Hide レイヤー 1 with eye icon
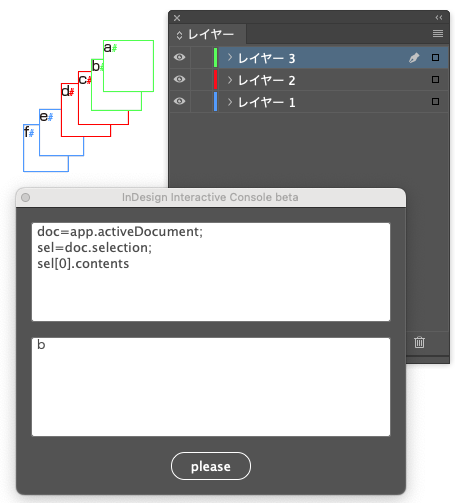Screen dimensions: 460x503 pos(180,101)
